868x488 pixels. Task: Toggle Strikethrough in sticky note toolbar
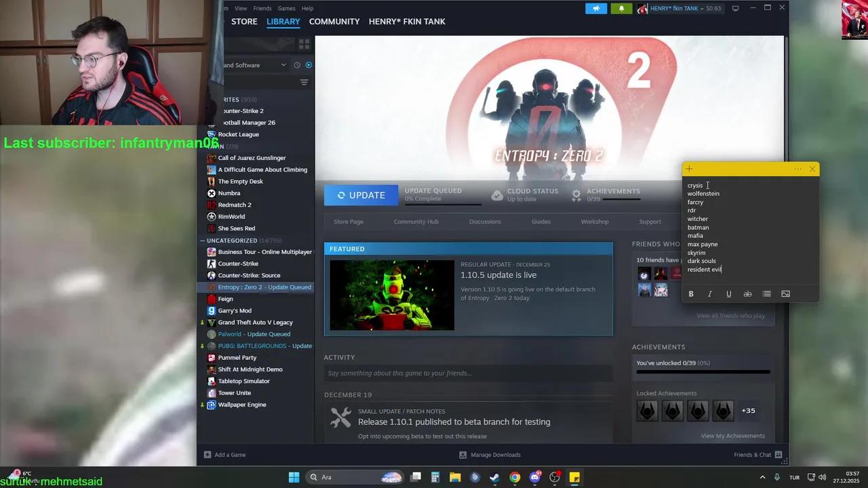click(747, 294)
